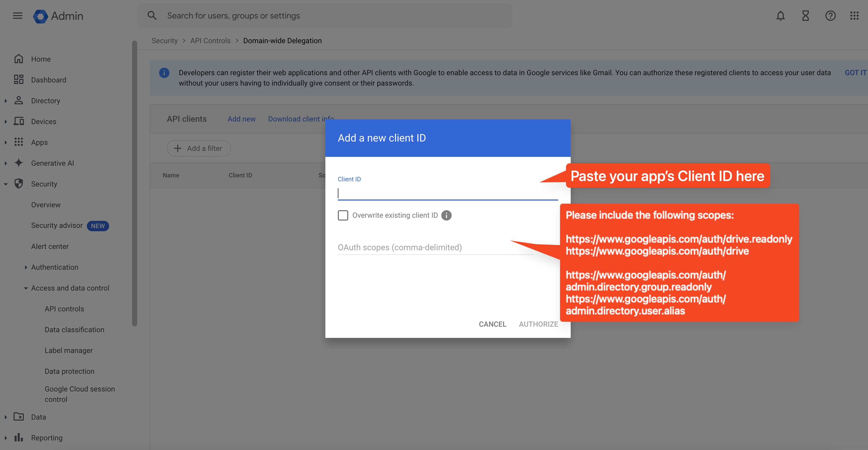Image resolution: width=868 pixels, height=450 pixels.
Task: Open Security Overview page
Action: tap(46, 205)
